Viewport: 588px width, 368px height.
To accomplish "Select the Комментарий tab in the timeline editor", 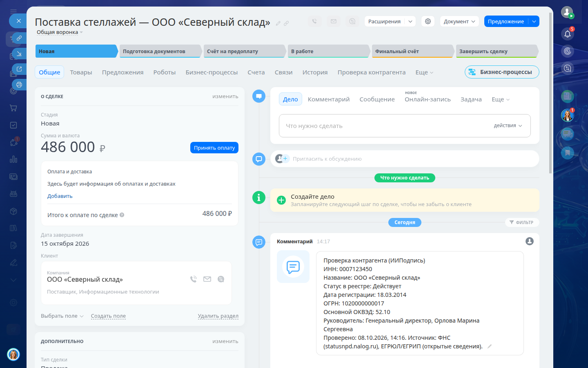I will tap(329, 99).
